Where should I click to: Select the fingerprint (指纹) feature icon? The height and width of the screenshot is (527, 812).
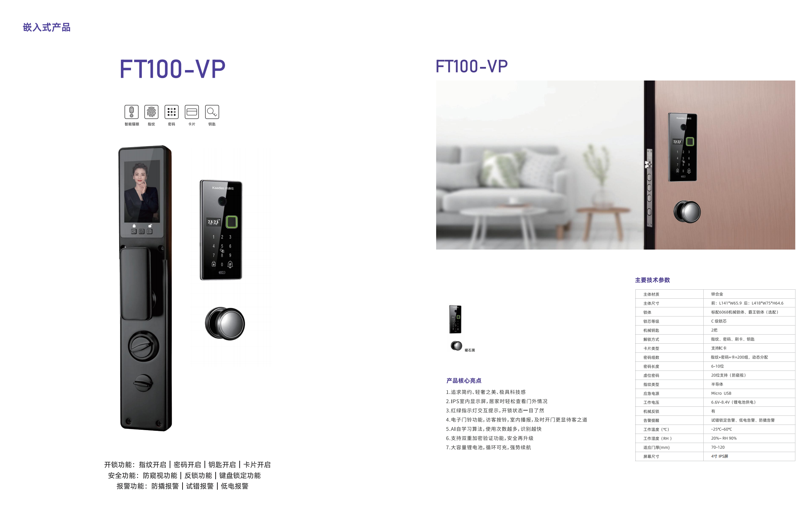(151, 112)
